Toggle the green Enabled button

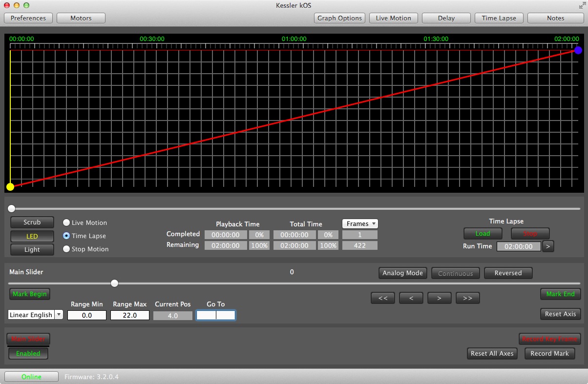(x=28, y=353)
